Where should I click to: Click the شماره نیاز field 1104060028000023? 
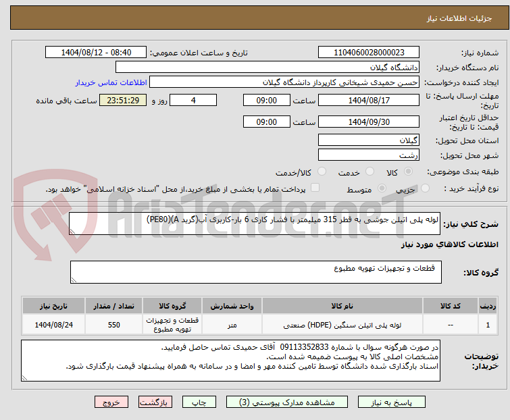pos(369,52)
